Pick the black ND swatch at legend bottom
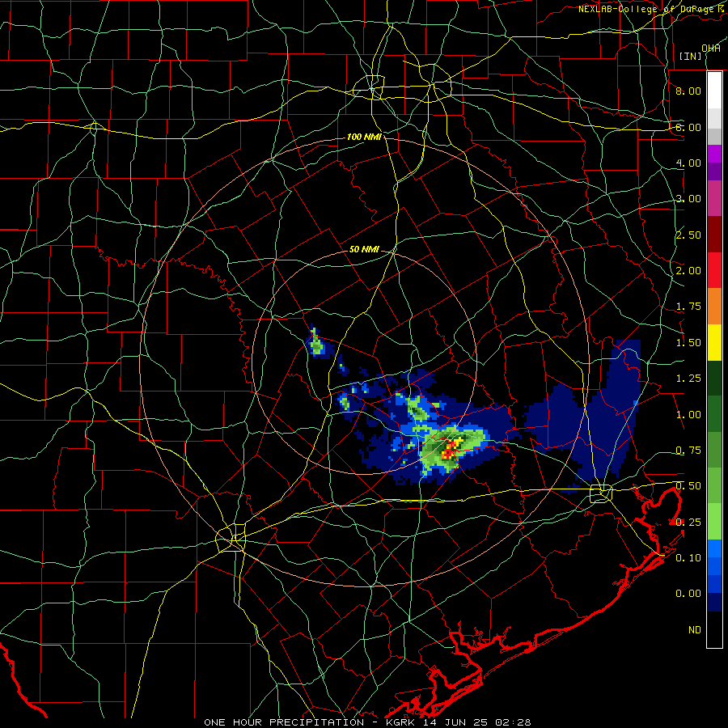The height and width of the screenshot is (728, 728). point(714,629)
